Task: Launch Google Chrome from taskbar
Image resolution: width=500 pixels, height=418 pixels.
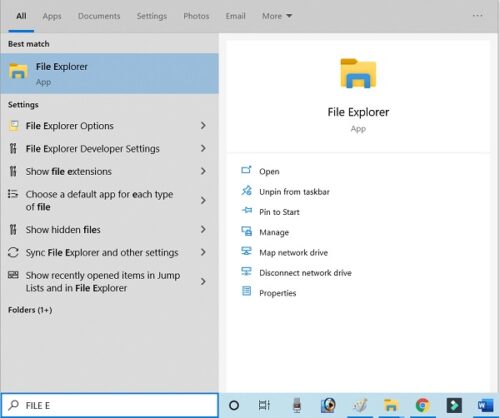Action: point(423,405)
